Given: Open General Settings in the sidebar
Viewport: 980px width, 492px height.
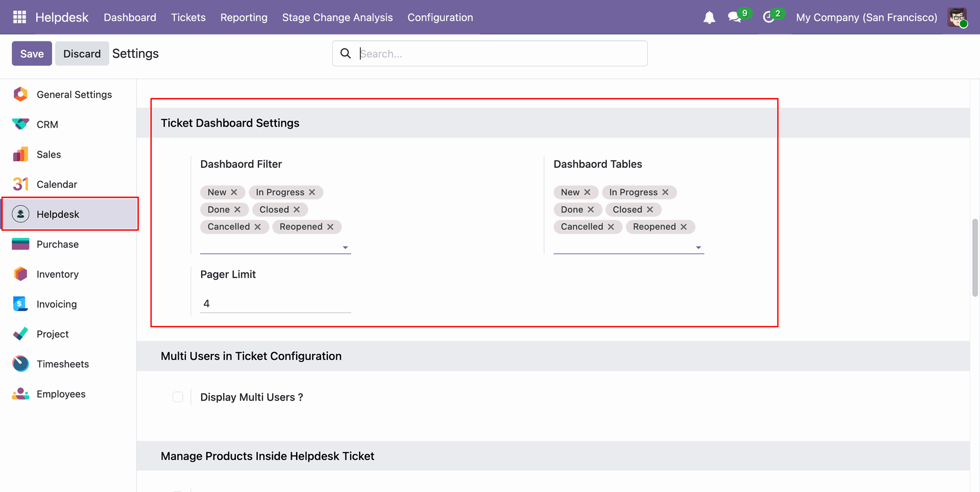Looking at the screenshot, I should pyautogui.click(x=69, y=94).
